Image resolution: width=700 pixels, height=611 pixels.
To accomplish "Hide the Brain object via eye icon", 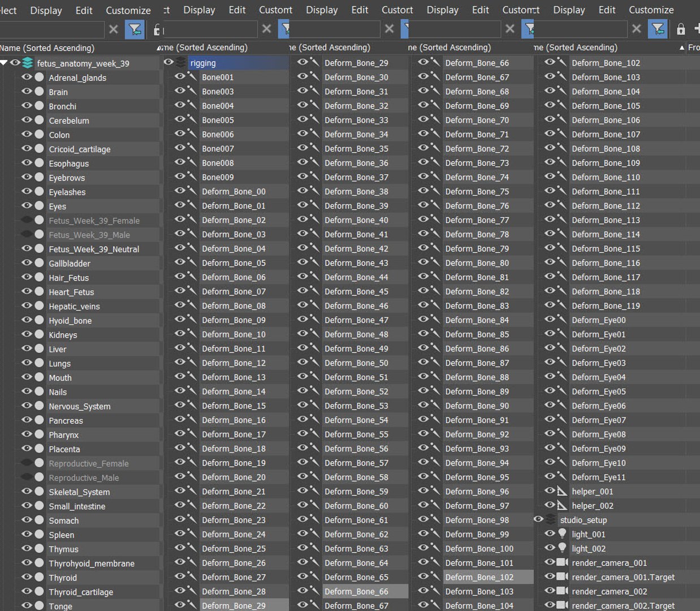I will [x=27, y=91].
